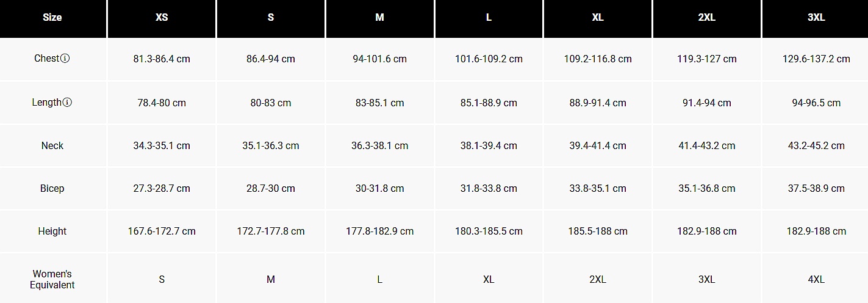Click the Size header cell
This screenshot has width=868, height=303.
(52, 18)
